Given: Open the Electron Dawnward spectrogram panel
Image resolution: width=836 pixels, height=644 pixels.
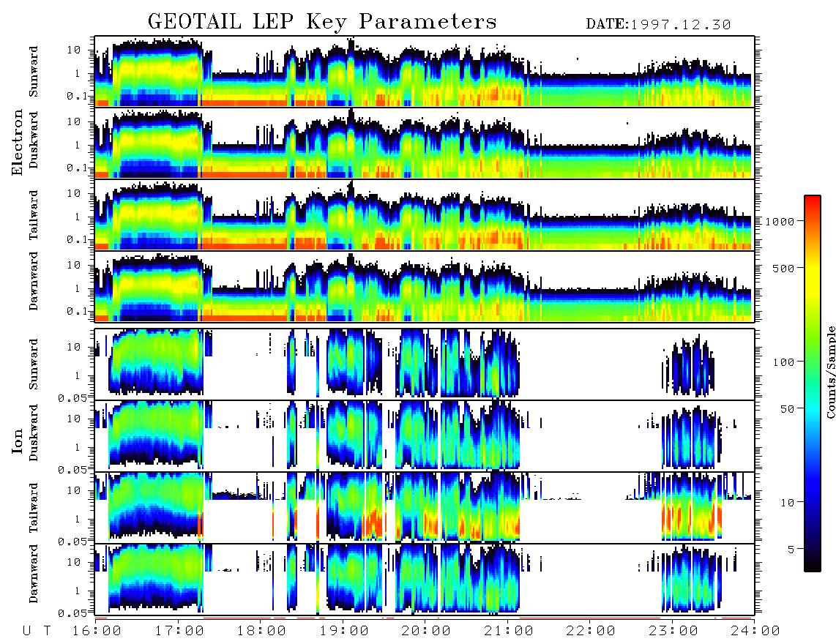Looking at the screenshot, I should click(425, 286).
